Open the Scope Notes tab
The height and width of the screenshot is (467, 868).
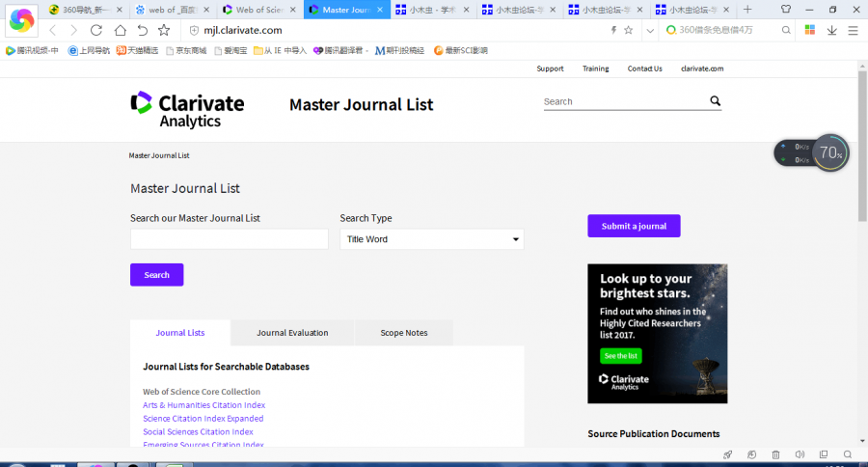pos(403,333)
